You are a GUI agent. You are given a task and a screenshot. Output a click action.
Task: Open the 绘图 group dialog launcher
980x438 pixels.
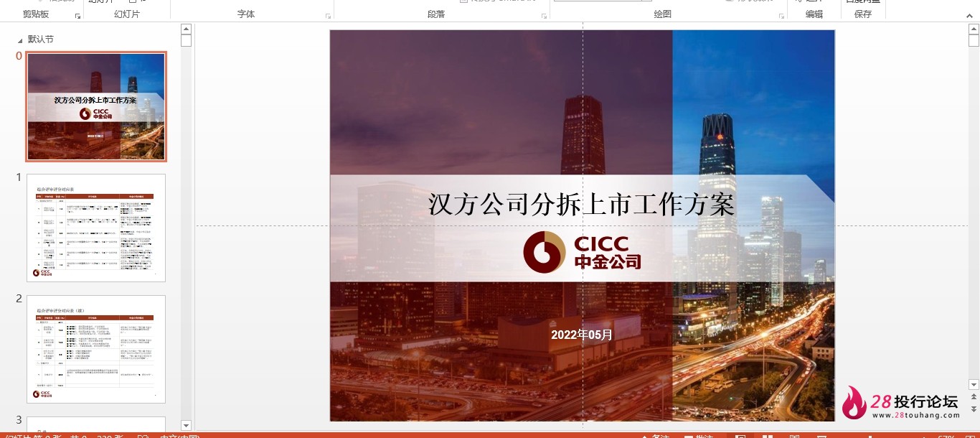(781, 15)
